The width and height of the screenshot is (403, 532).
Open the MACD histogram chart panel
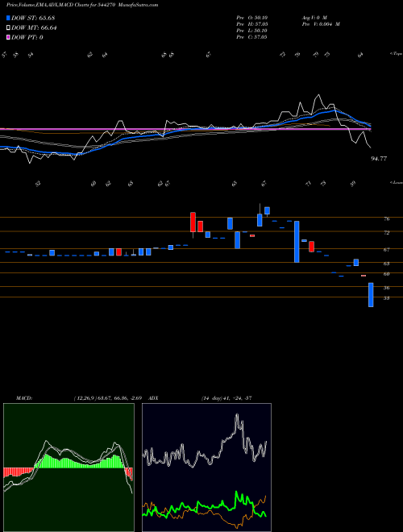69,468
